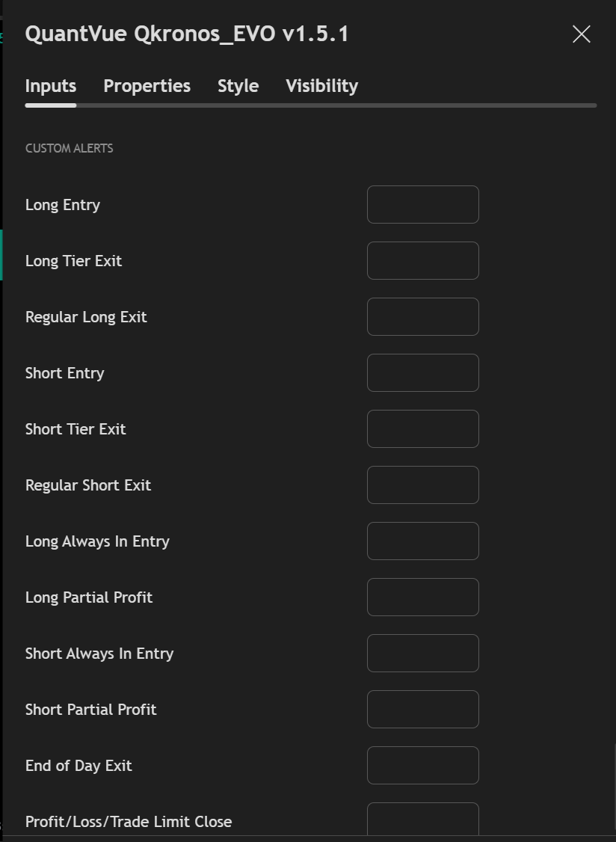This screenshot has width=616, height=842.
Task: Click the Long Always In Entry field
Action: click(x=422, y=541)
